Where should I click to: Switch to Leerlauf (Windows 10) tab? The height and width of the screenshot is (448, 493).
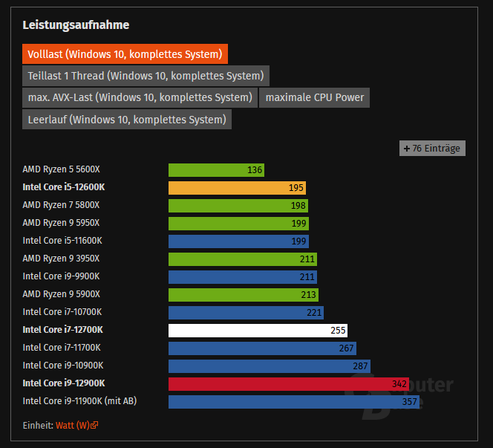(x=127, y=120)
